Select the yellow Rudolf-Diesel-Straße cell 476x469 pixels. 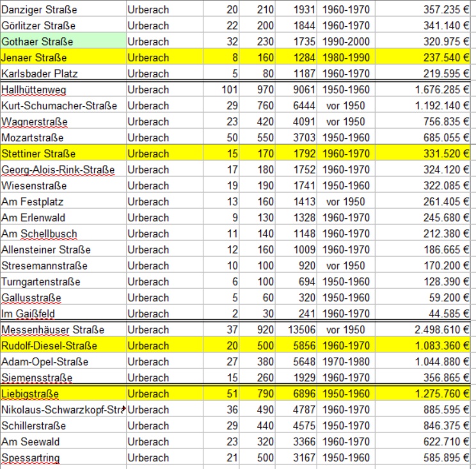[x=62, y=346]
